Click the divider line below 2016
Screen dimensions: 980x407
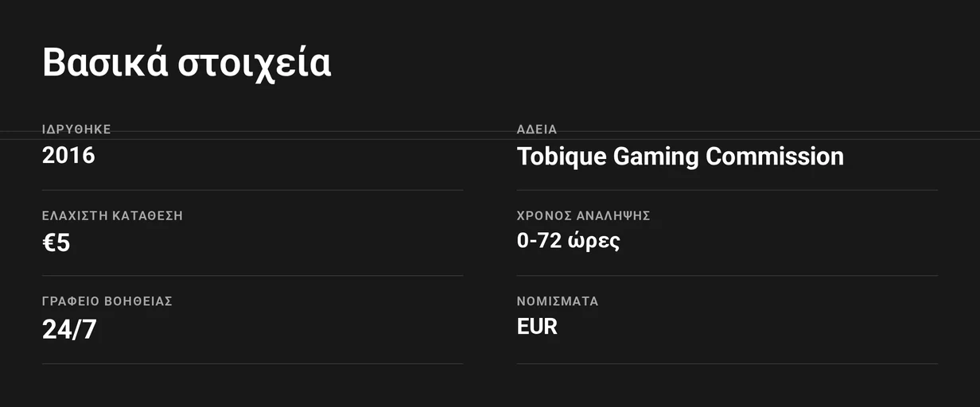(x=252, y=190)
